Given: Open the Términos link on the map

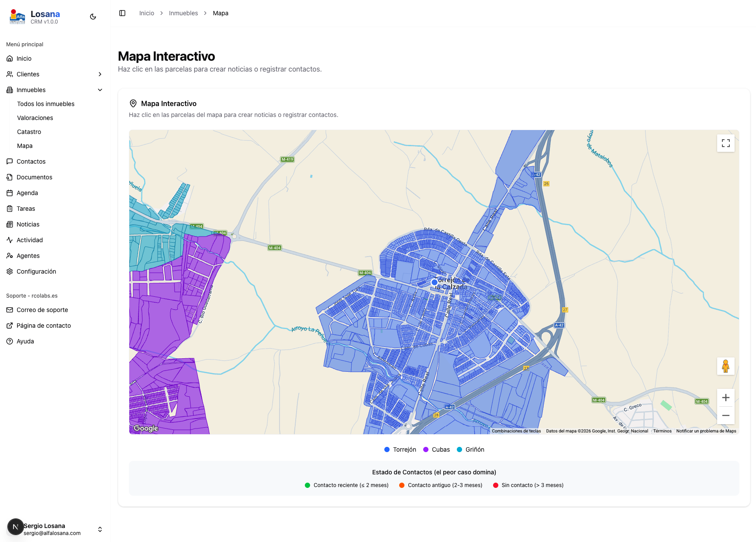Looking at the screenshot, I should [x=662, y=431].
